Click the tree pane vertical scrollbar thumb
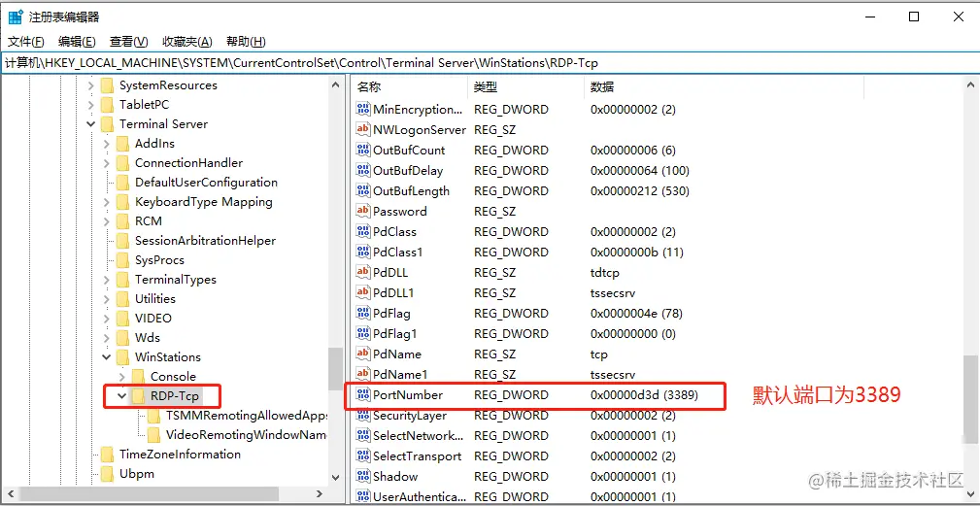The image size is (980, 506). pyautogui.click(x=336, y=368)
